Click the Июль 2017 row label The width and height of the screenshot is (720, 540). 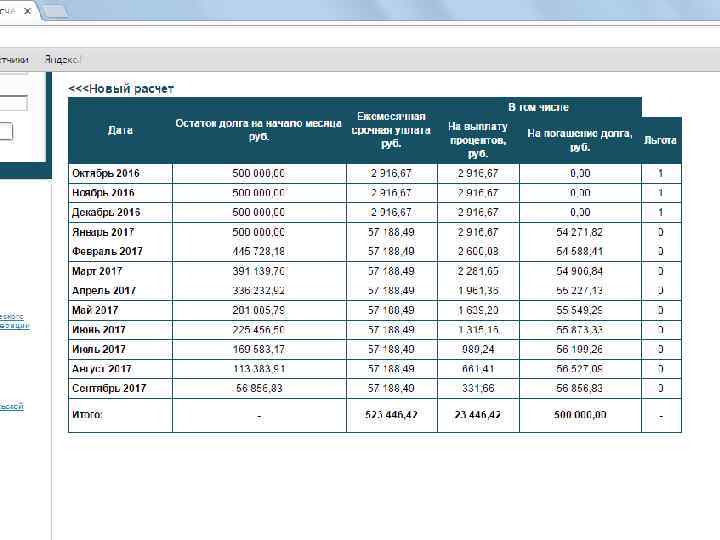pyautogui.click(x=99, y=349)
